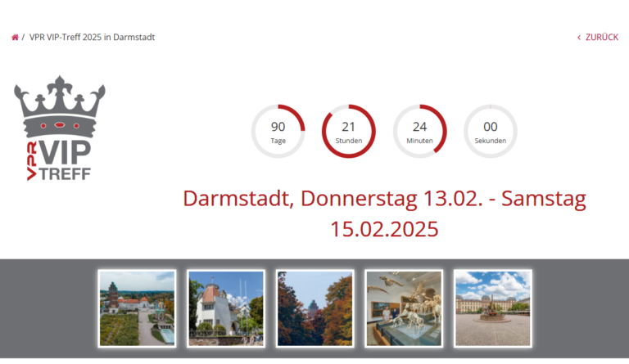Select breadcrumb text VPR VIP-Treff 2025 in Darmstadt
Screen dimensions: 629x364
[92, 38]
